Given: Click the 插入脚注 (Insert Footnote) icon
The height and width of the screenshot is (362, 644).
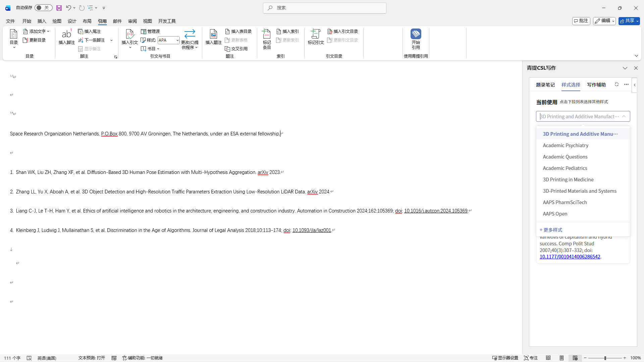Looking at the screenshot, I should tap(66, 34).
